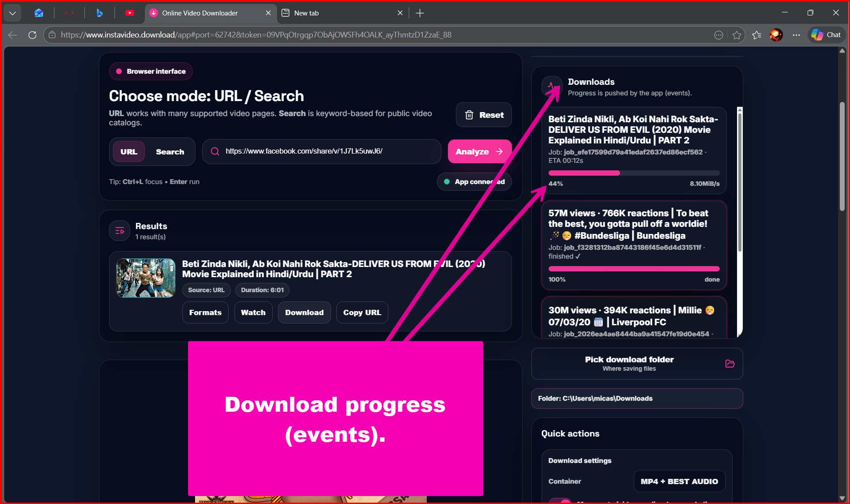Click the Results playlist icon

(x=119, y=230)
